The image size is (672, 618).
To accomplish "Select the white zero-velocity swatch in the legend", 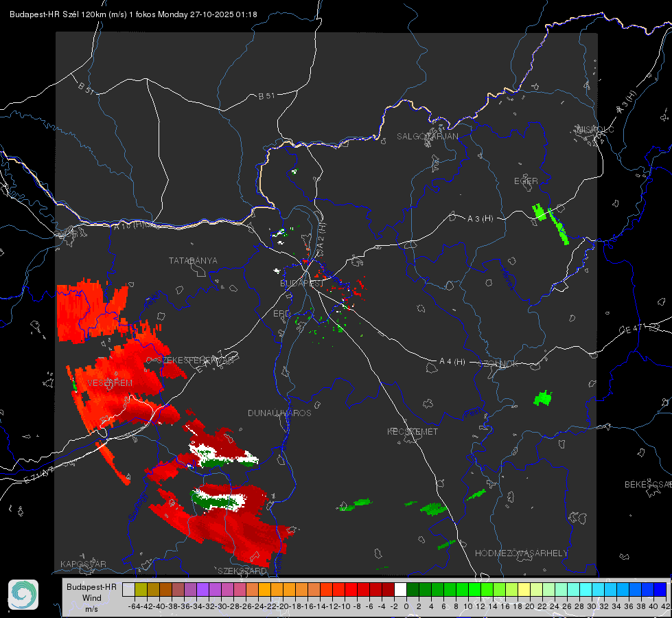I will [x=400, y=589].
